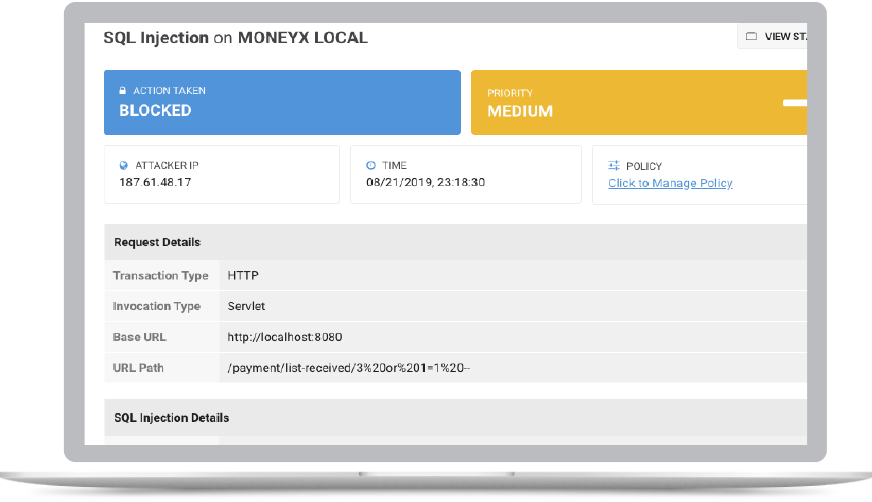The image size is (872, 502).
Task: Select the yellow MEDIUM priority card
Action: click(x=639, y=102)
